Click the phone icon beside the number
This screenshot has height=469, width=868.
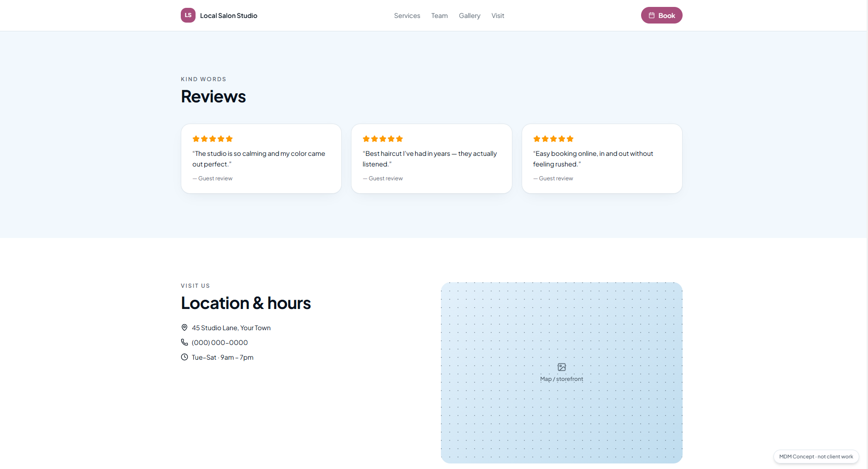(184, 342)
